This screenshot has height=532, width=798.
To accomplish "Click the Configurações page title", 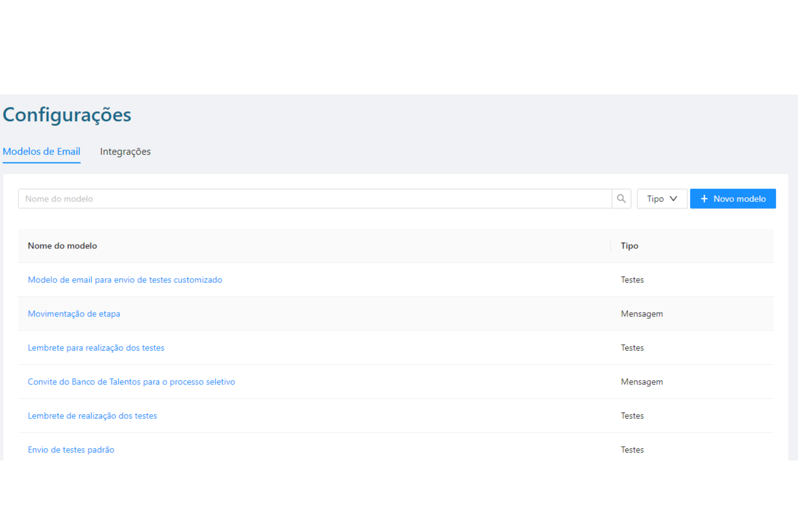I will point(67,114).
